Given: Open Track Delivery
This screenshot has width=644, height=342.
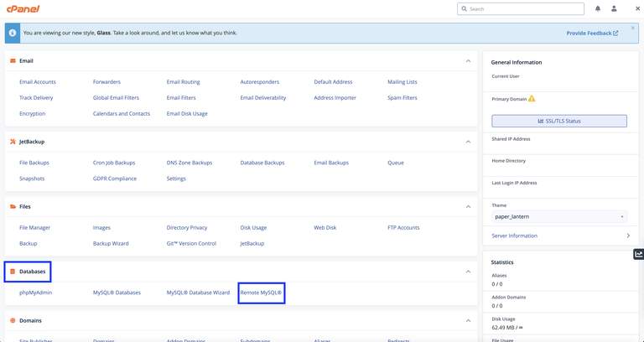Looking at the screenshot, I should (36, 98).
